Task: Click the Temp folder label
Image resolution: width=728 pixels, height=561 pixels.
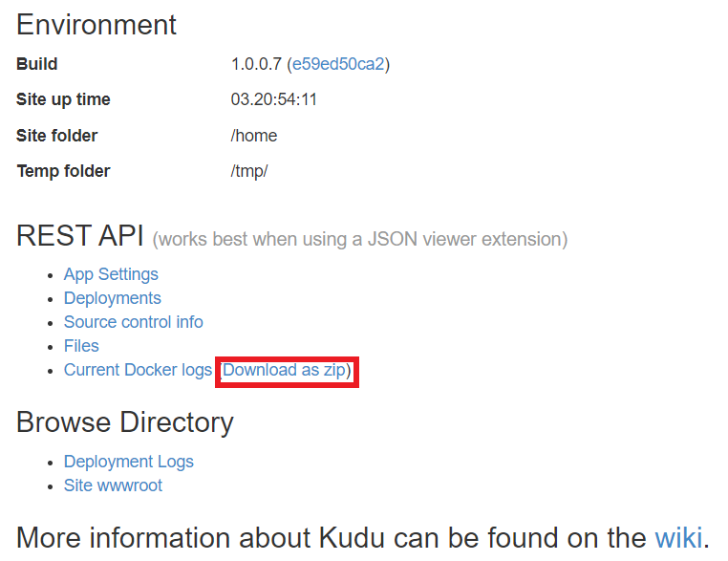Action: click(x=63, y=171)
